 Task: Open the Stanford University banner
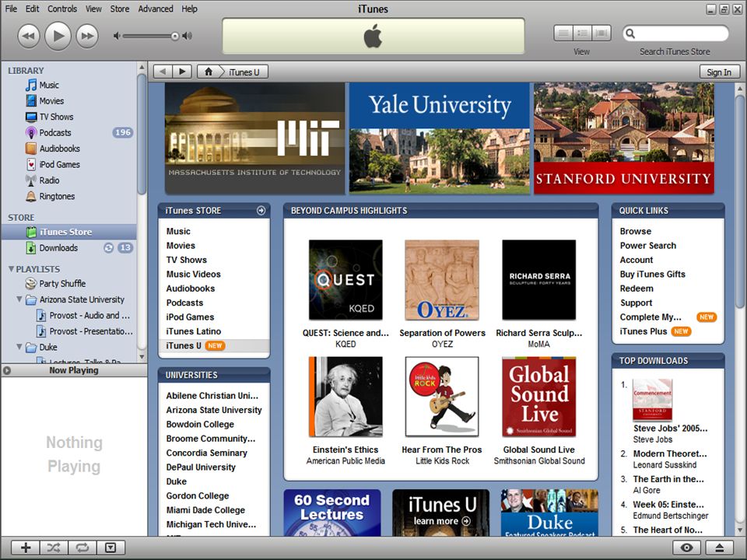(x=623, y=138)
